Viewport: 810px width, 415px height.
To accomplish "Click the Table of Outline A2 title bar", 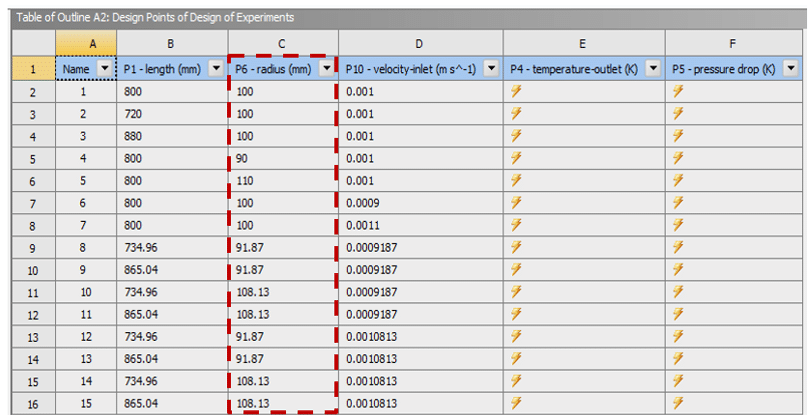I will point(408,18).
